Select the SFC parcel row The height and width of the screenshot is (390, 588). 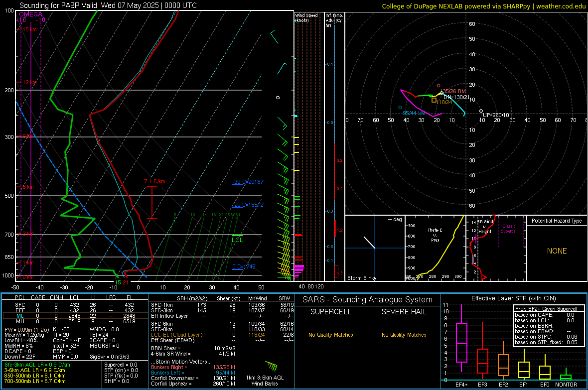[x=74, y=305]
